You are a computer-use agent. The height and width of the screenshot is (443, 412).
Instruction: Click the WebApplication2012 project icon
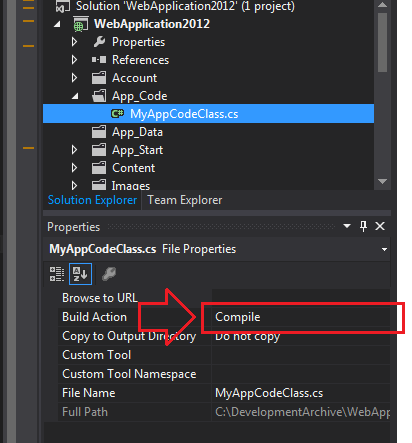tap(81, 24)
